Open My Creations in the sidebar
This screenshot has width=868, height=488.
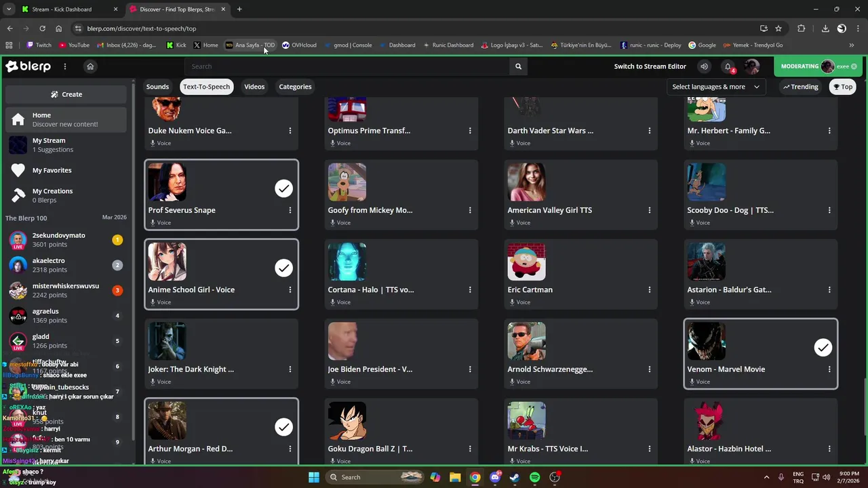66,195
